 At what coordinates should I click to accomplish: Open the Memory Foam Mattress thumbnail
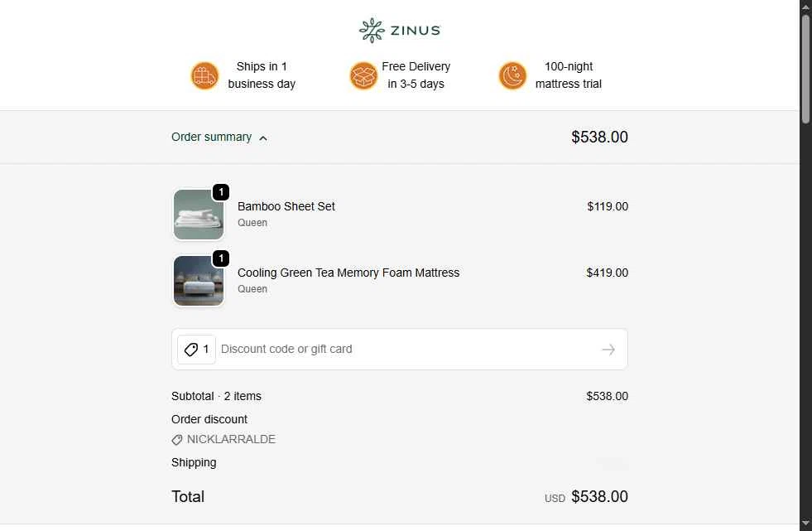pyautogui.click(x=199, y=281)
